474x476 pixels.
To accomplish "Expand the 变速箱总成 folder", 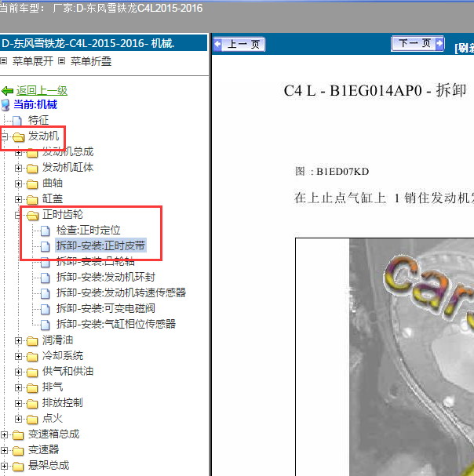I will (x=4, y=435).
